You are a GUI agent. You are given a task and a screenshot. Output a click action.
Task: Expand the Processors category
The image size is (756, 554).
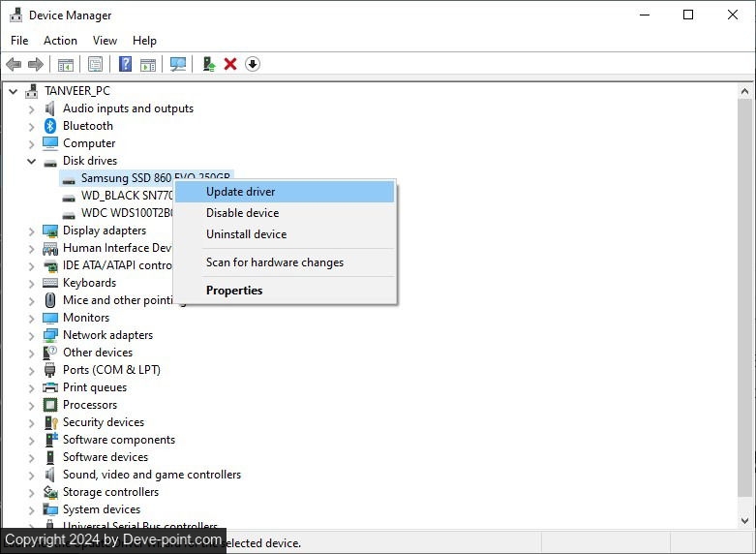coord(31,405)
